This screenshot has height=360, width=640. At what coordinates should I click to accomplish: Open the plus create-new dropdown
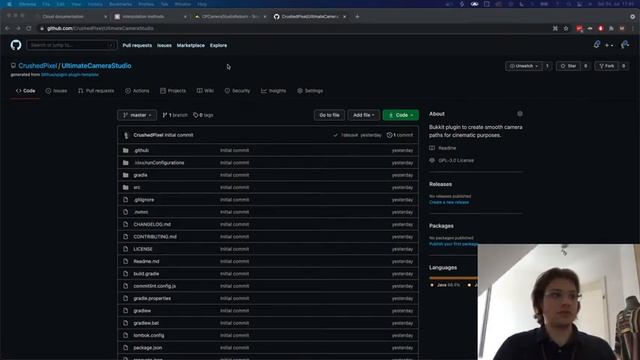coord(609,45)
